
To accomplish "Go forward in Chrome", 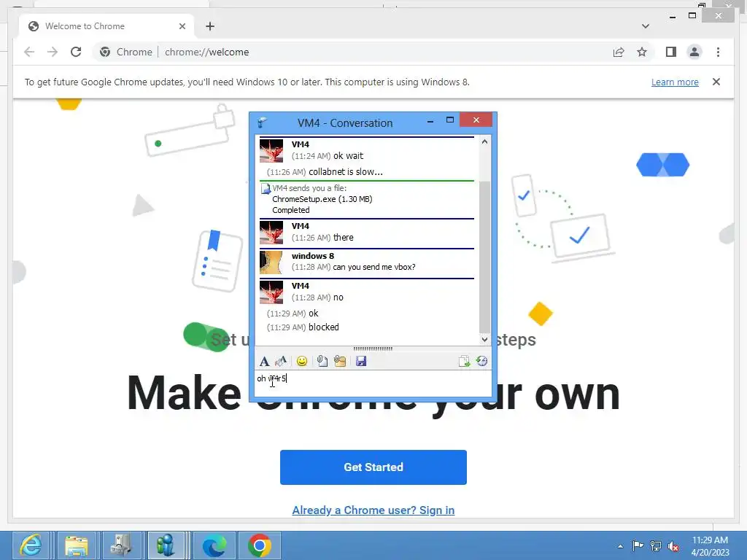I will (53, 52).
